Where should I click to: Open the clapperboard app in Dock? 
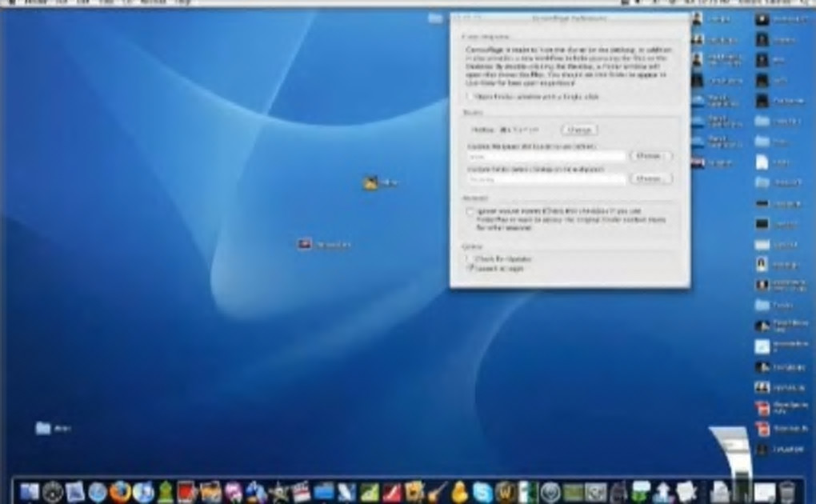[x=301, y=491]
